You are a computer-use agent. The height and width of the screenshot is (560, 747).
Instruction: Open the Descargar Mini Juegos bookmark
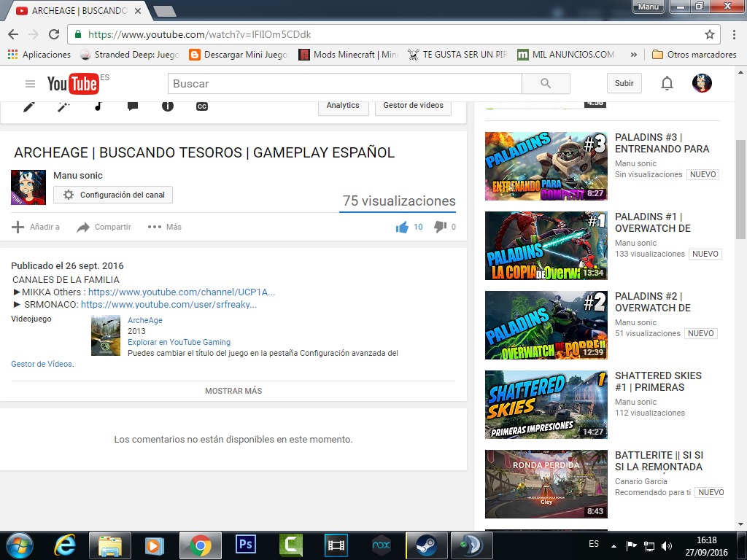(x=239, y=55)
